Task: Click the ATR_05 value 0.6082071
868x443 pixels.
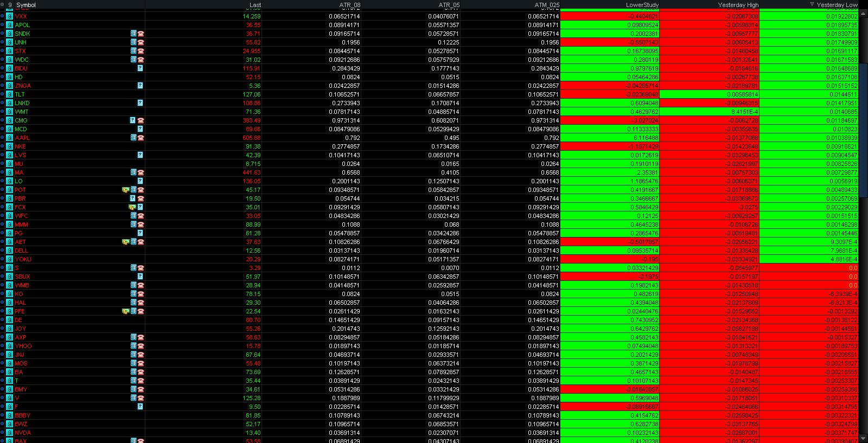Action: (x=446, y=120)
